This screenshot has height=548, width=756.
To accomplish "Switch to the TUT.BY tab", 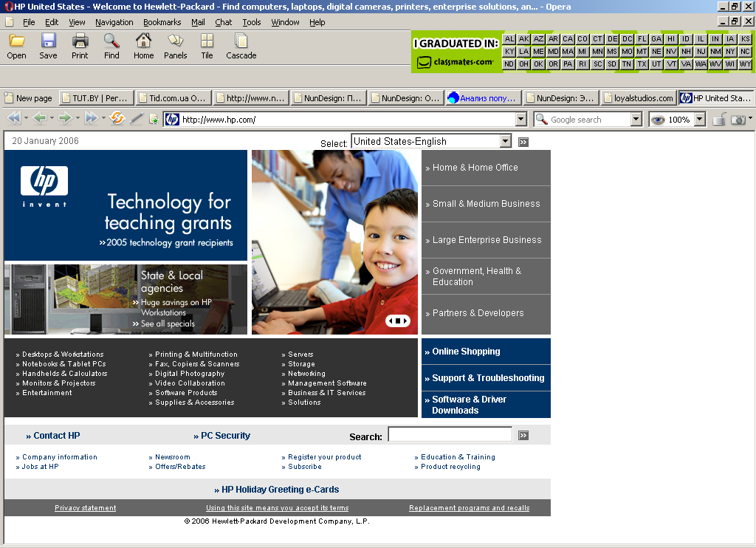I will point(97,98).
